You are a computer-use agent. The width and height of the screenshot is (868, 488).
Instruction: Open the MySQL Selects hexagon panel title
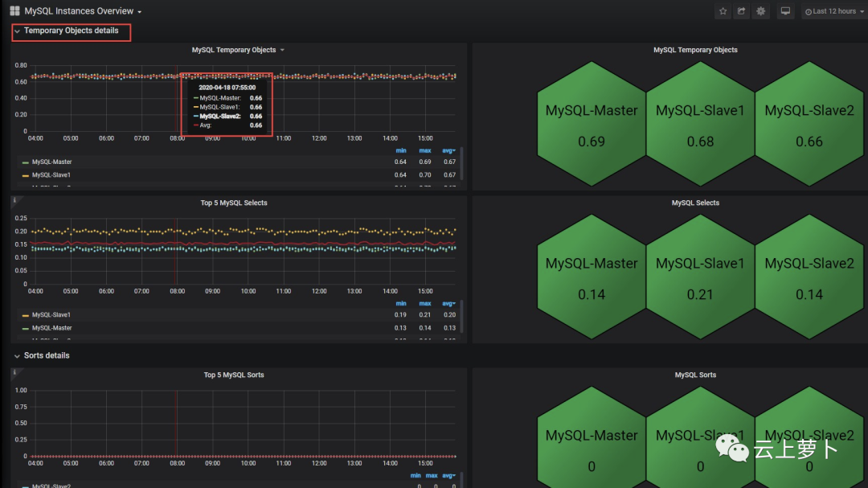point(695,203)
